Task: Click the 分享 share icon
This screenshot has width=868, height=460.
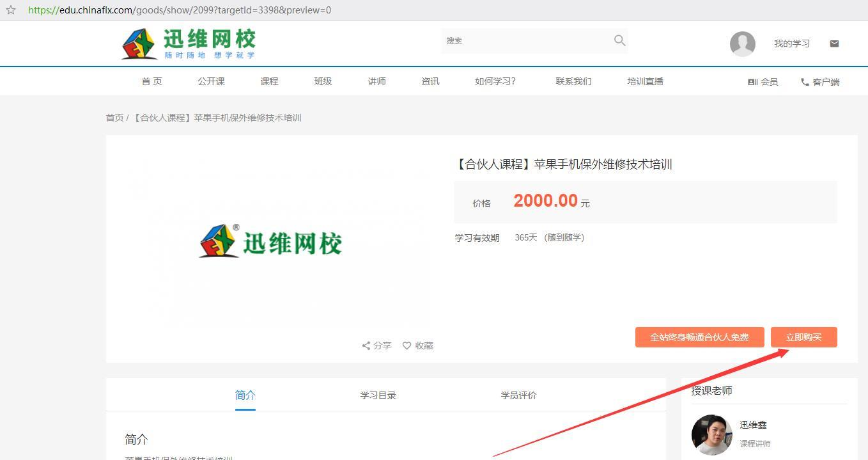Action: tap(366, 345)
